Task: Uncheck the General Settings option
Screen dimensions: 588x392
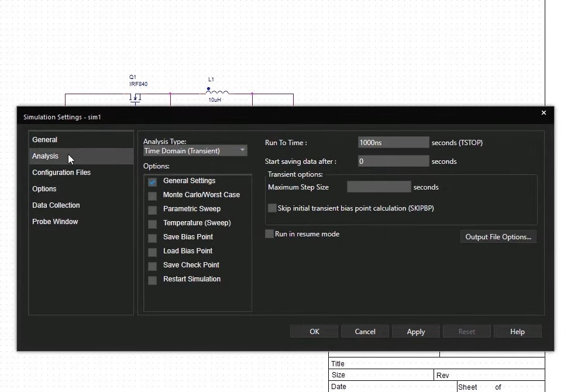Action: 152,182
